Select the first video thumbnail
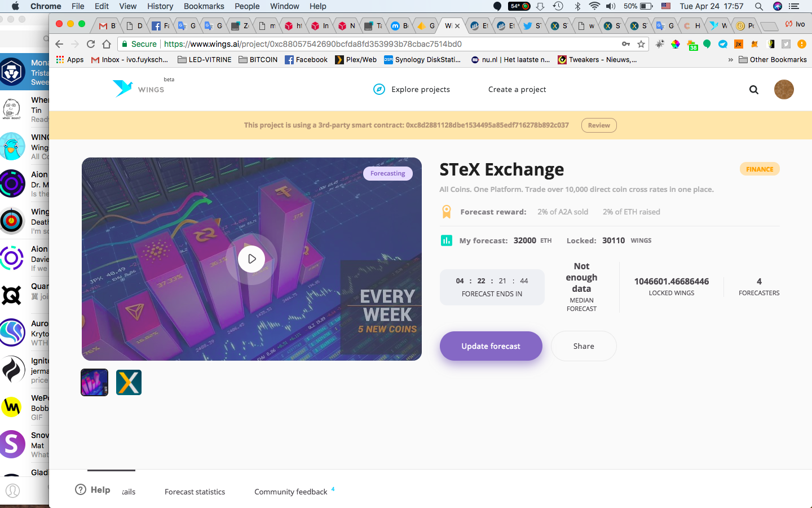The height and width of the screenshot is (508, 812). [x=94, y=383]
